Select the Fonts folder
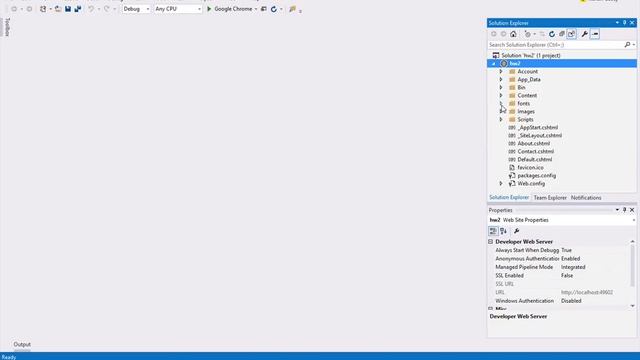The width and height of the screenshot is (640, 360). pos(524,104)
